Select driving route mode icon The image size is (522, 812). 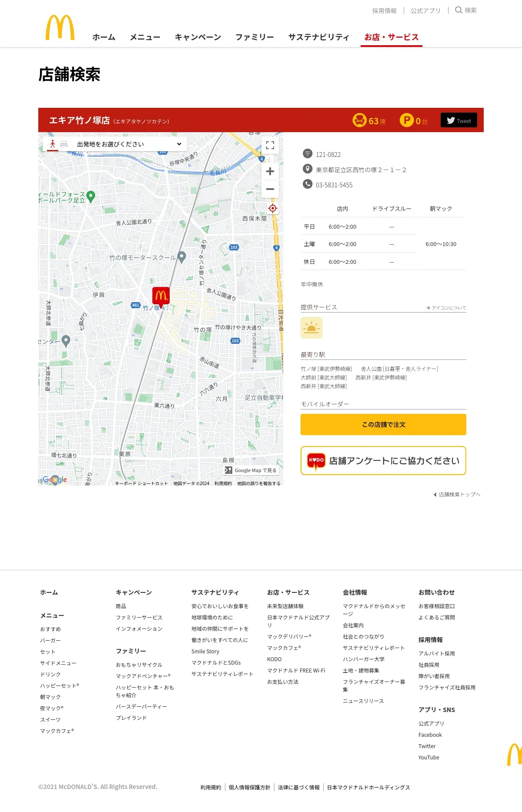(64, 144)
